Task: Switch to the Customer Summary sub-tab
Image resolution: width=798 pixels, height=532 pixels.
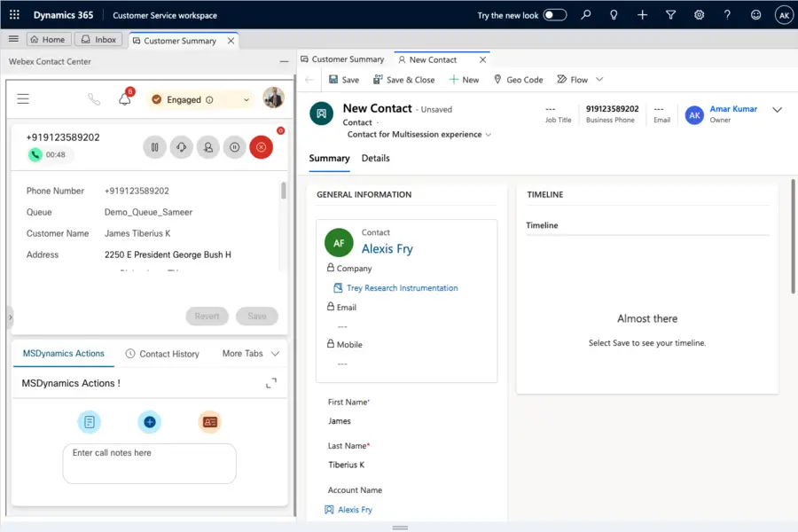Action: pos(342,59)
